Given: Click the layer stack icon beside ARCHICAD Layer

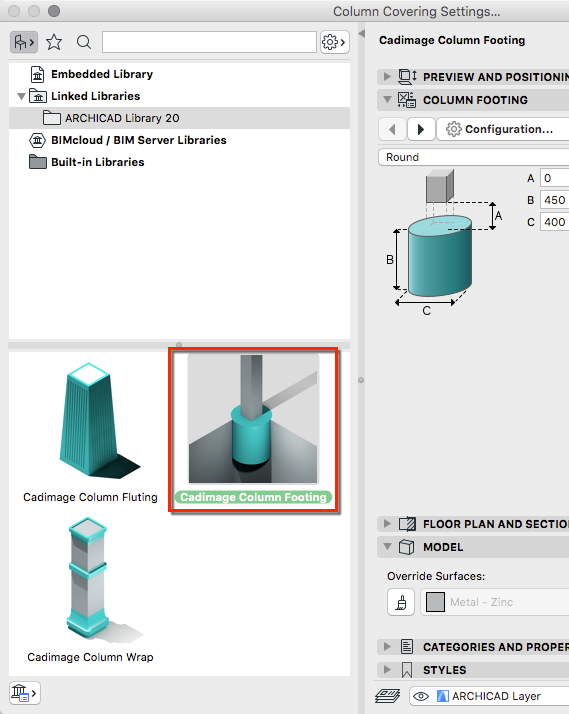Looking at the screenshot, I should (x=387, y=696).
